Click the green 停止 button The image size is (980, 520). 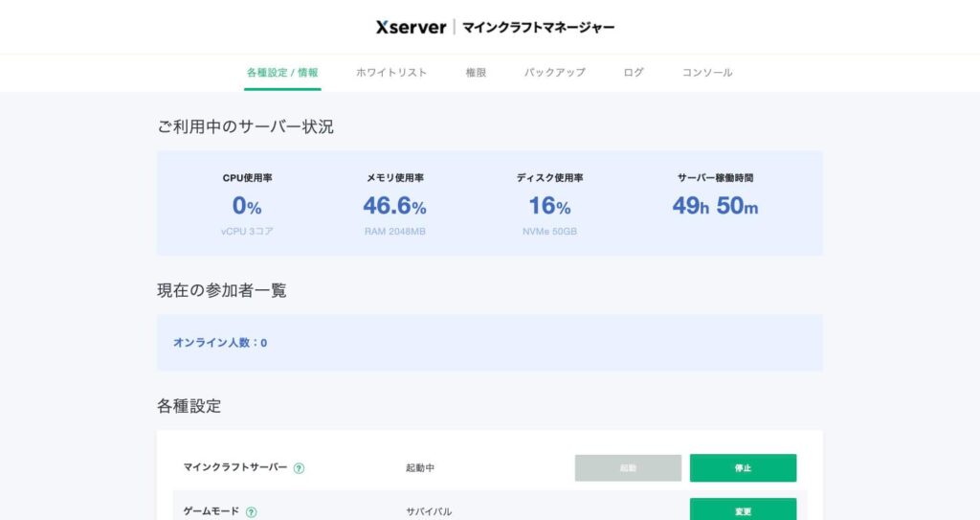[743, 468]
